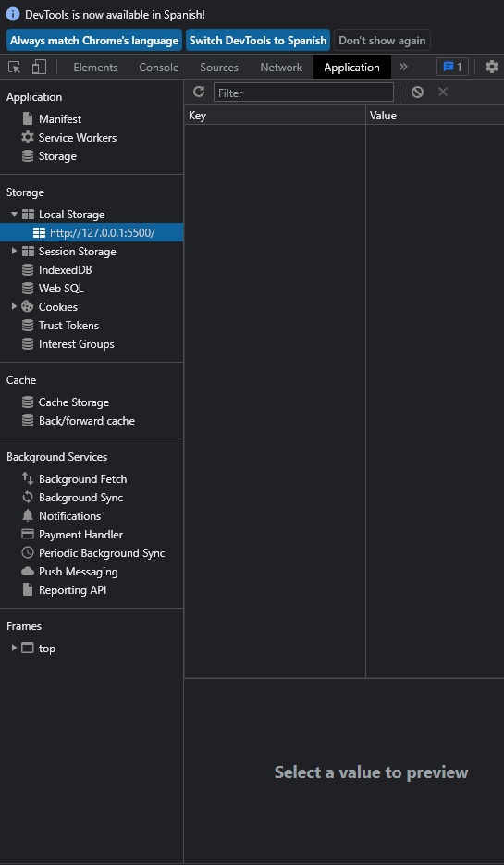Refresh storage with the reload icon
The image size is (504, 865).
(199, 93)
